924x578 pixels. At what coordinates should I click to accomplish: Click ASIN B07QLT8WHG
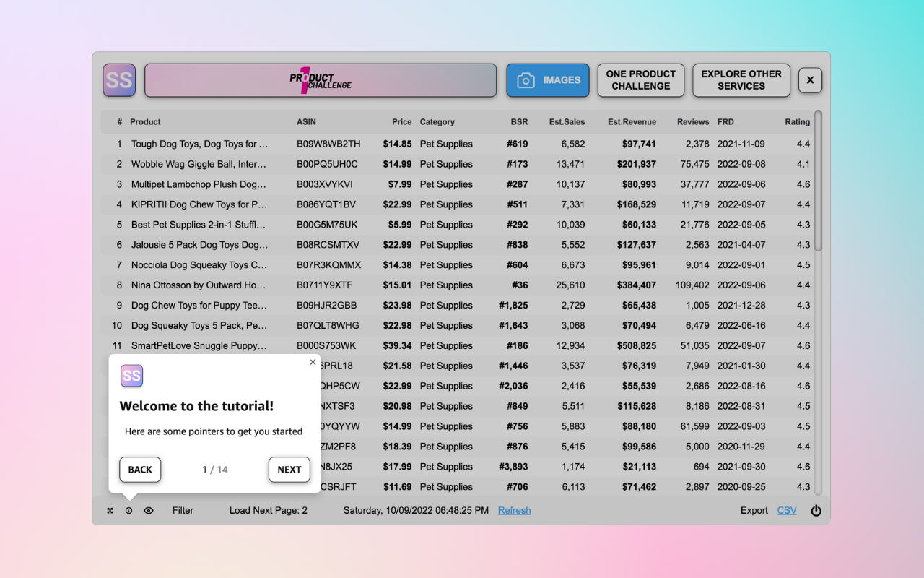point(328,326)
